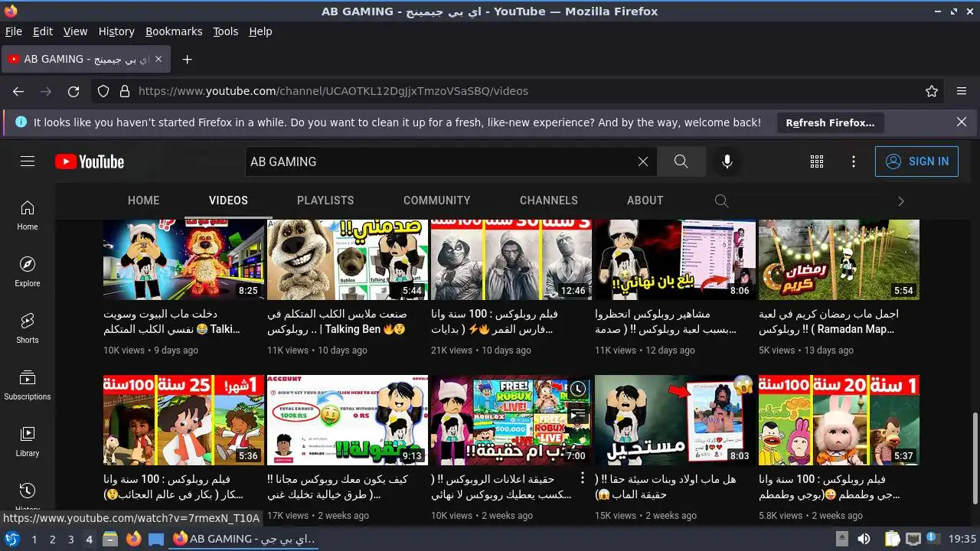
Task: Switch to channel HOME tab
Action: coord(144,201)
